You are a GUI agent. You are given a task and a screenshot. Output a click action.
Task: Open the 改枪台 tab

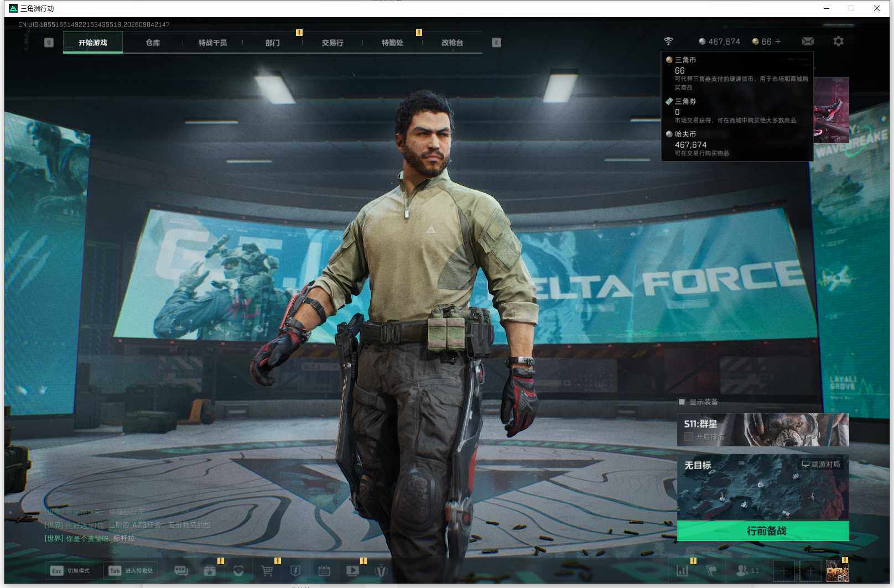point(452,43)
